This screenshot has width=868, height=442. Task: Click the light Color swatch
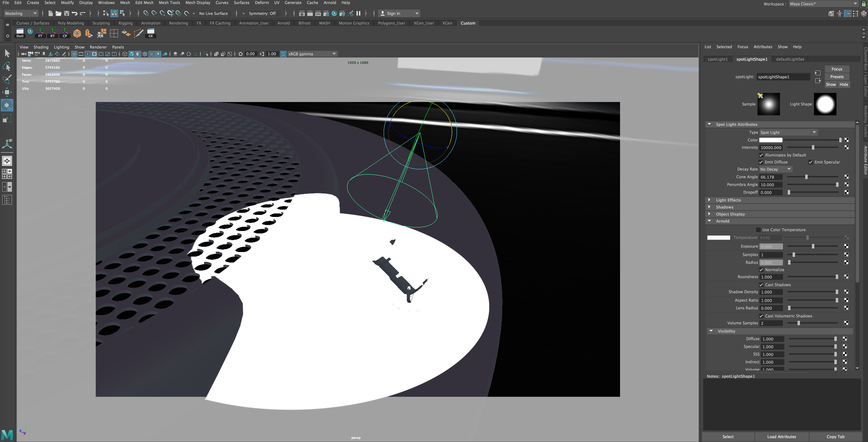coord(771,140)
